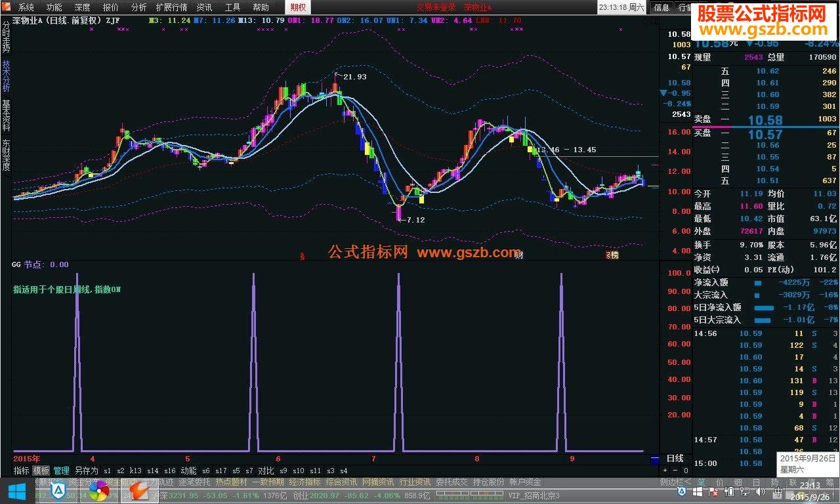Click the 财 marker on chart bottom

click(x=520, y=255)
